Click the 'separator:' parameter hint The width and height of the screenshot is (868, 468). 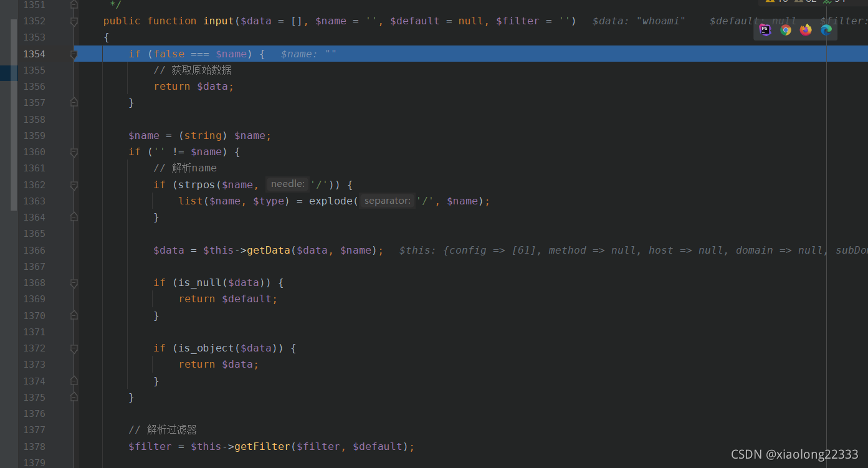(387, 201)
